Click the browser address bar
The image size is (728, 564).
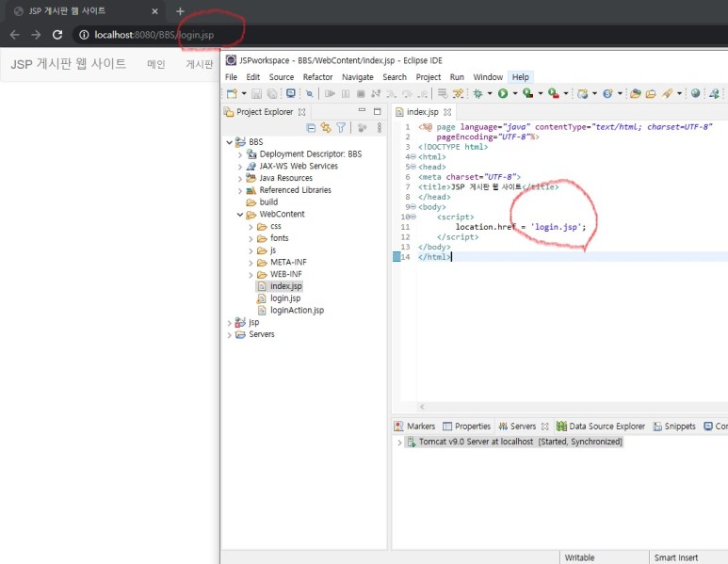399,35
